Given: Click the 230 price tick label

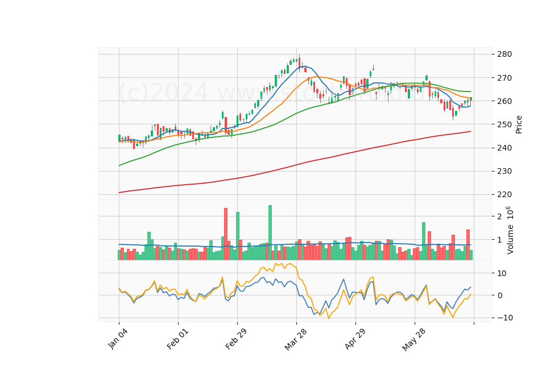Looking at the screenshot, I should point(504,171).
